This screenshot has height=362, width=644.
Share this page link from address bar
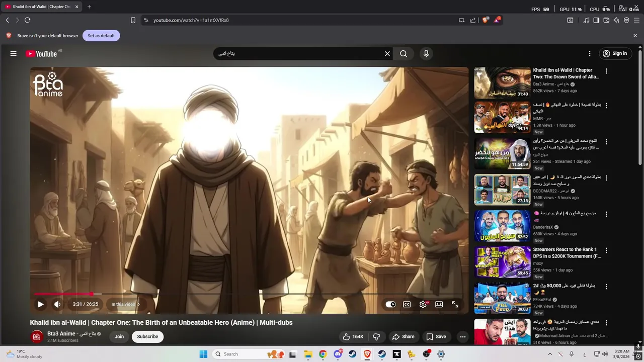click(x=473, y=20)
